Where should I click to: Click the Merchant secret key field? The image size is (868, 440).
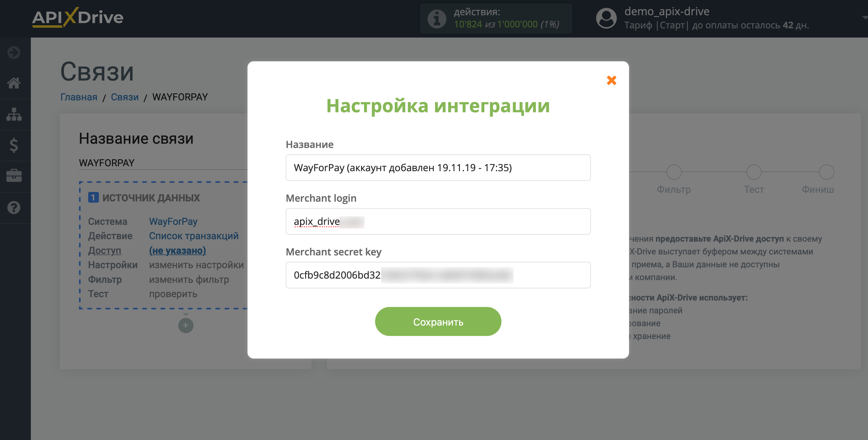tap(438, 275)
